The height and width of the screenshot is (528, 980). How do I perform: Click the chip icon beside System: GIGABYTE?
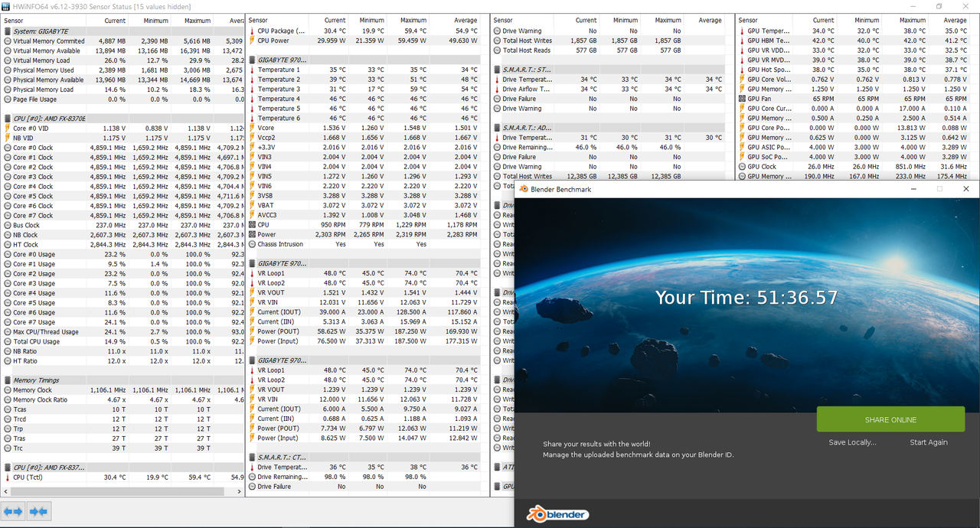8,31
